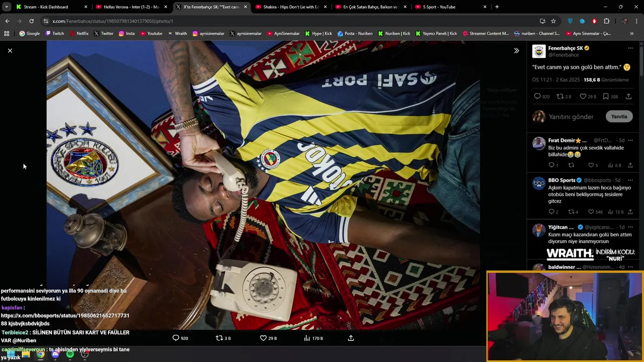Click the install app icon in address bar
Image resolution: width=644 pixels, height=362 pixels.
tap(542, 21)
